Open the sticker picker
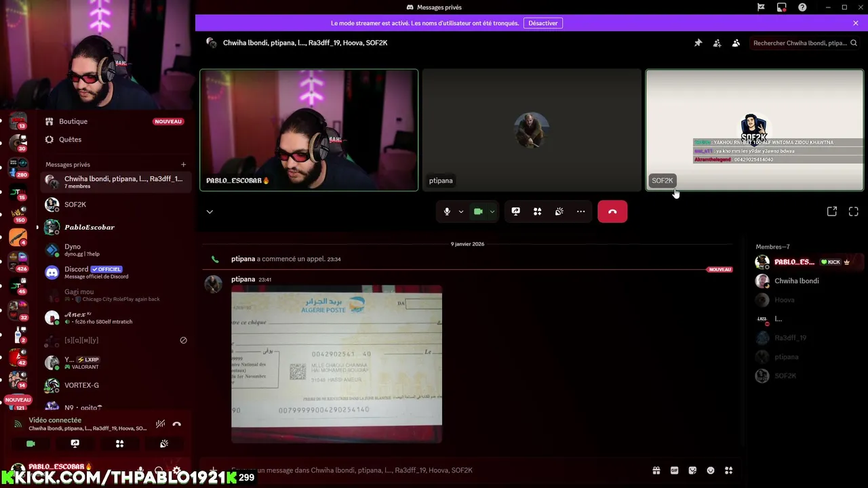The width and height of the screenshot is (868, 488). point(692,470)
